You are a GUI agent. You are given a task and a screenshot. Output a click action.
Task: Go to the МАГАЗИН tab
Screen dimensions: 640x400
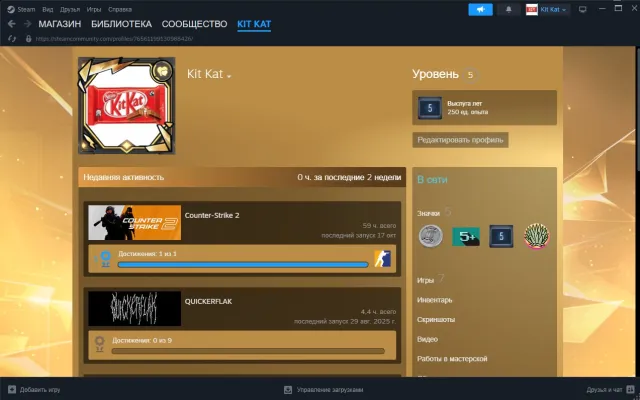pyautogui.click(x=60, y=24)
